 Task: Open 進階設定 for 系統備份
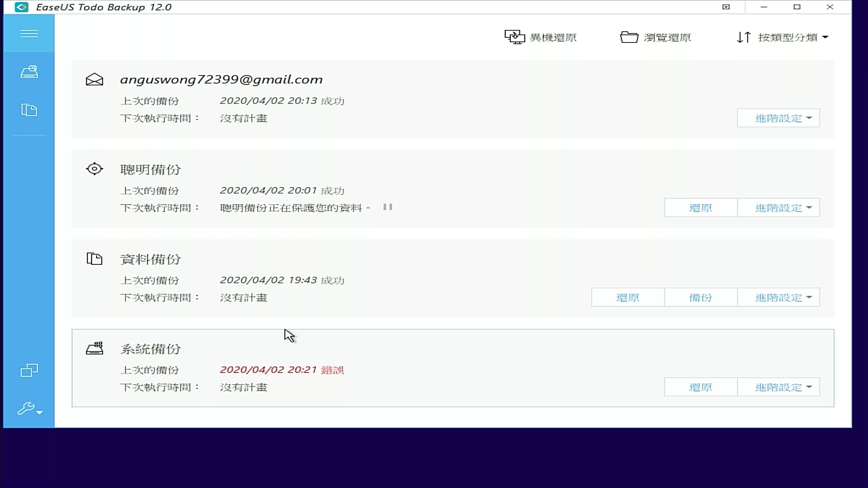click(x=778, y=387)
